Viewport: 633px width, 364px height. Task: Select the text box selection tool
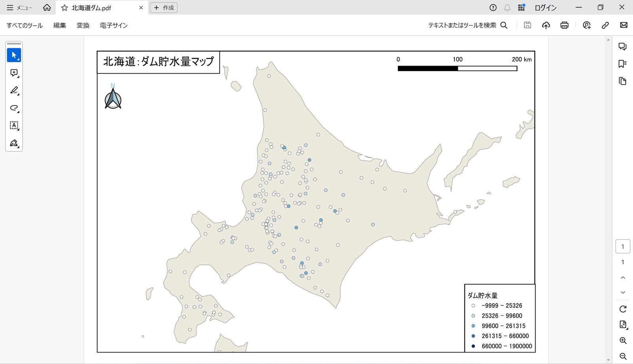point(14,126)
